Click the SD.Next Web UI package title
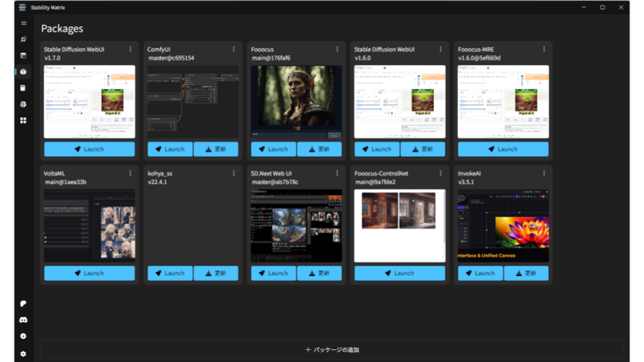Image resolution: width=644 pixels, height=362 pixels. pos(271,173)
